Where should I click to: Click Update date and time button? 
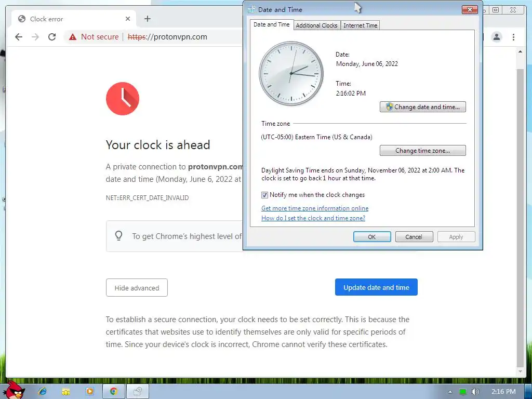[x=376, y=287]
